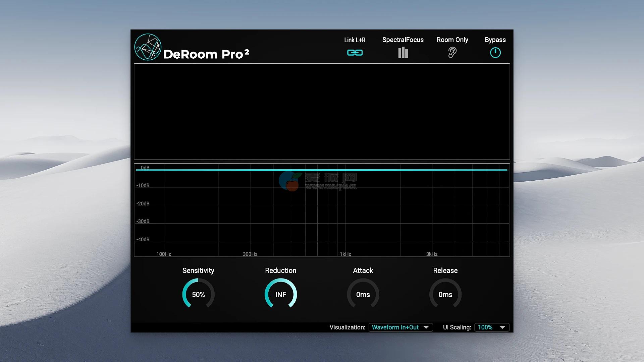Click the Sensitivity knob showing 50%
The image size is (644, 362).
pyautogui.click(x=198, y=294)
